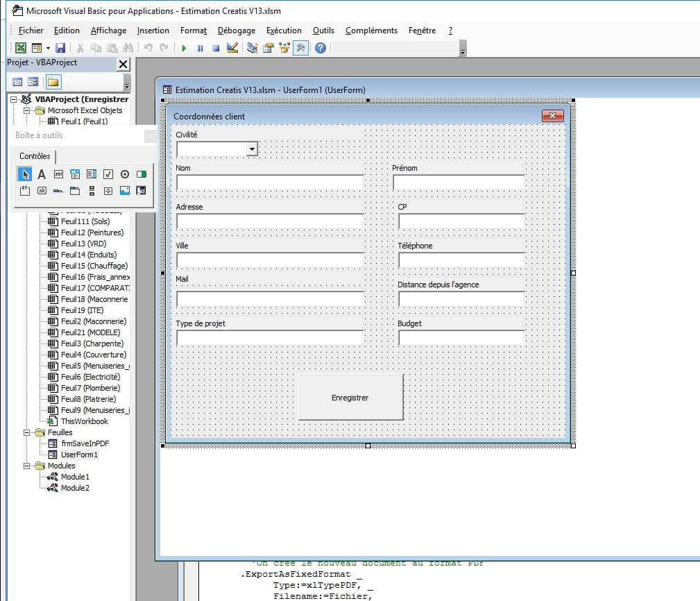
Task: Toggle the Toolbox button in the toolbar
Action: (x=301, y=48)
